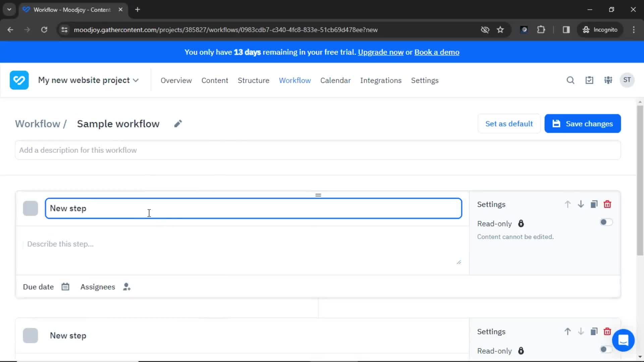
Task: Toggle the Read-only switch for first step
Action: coord(606,222)
